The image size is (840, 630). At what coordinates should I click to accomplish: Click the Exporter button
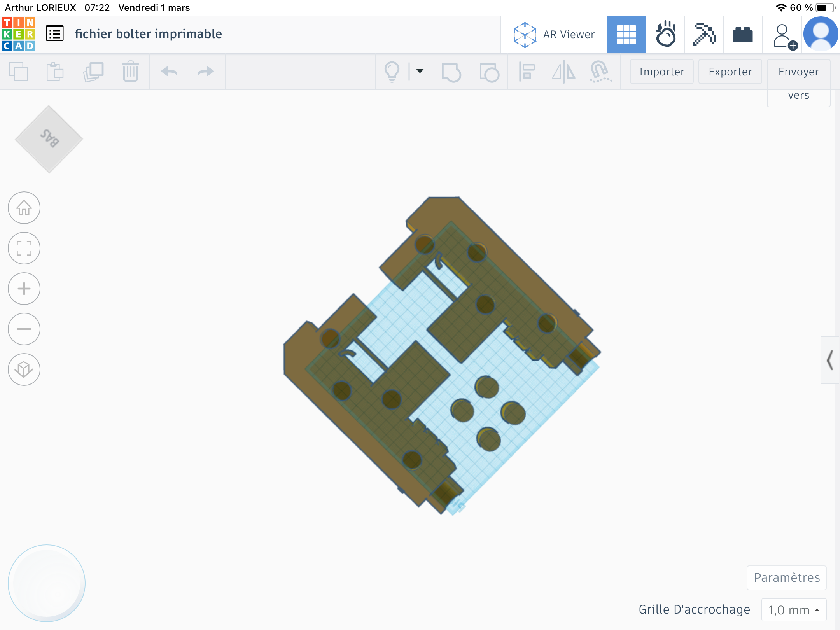point(730,72)
